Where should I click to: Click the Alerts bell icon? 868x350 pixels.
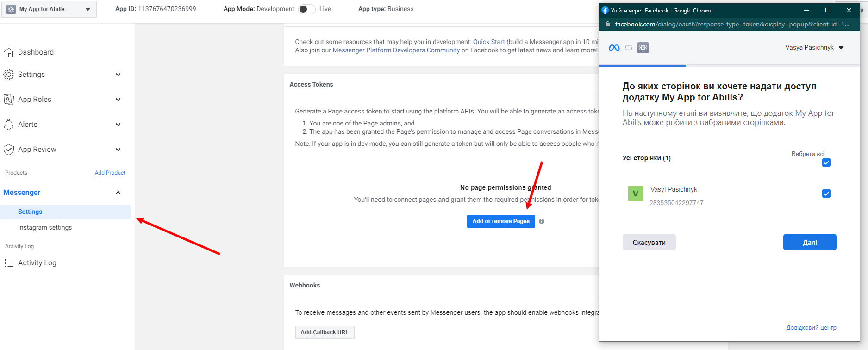(9, 125)
